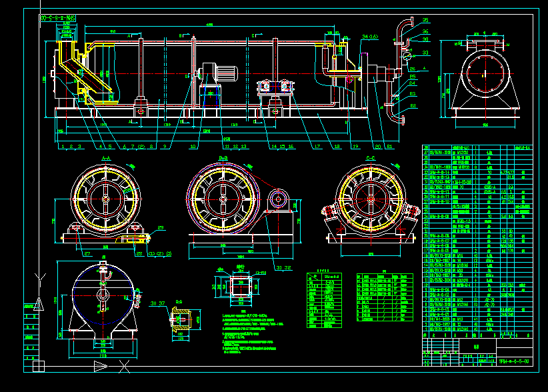Click the callout label 30 37

coord(157,303)
